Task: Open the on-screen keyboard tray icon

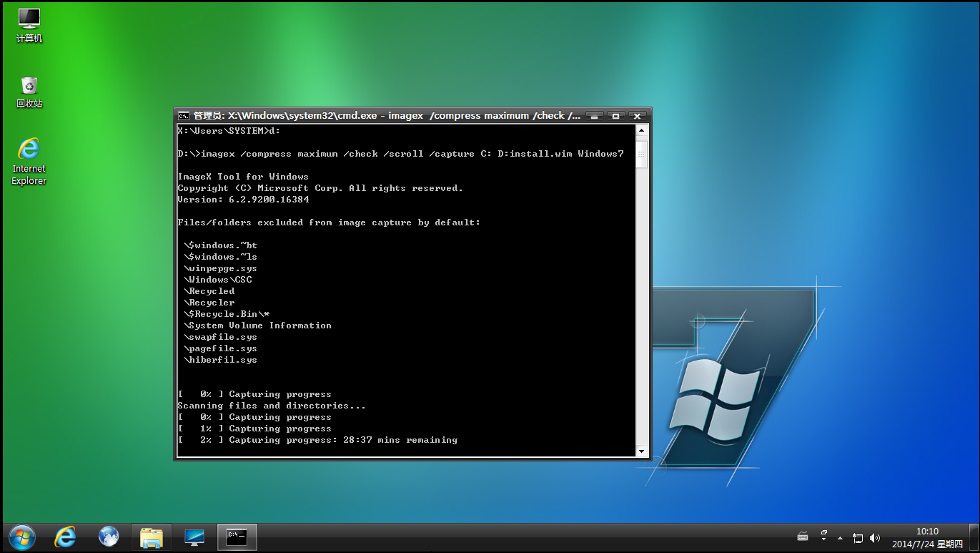Action: pyautogui.click(x=803, y=537)
